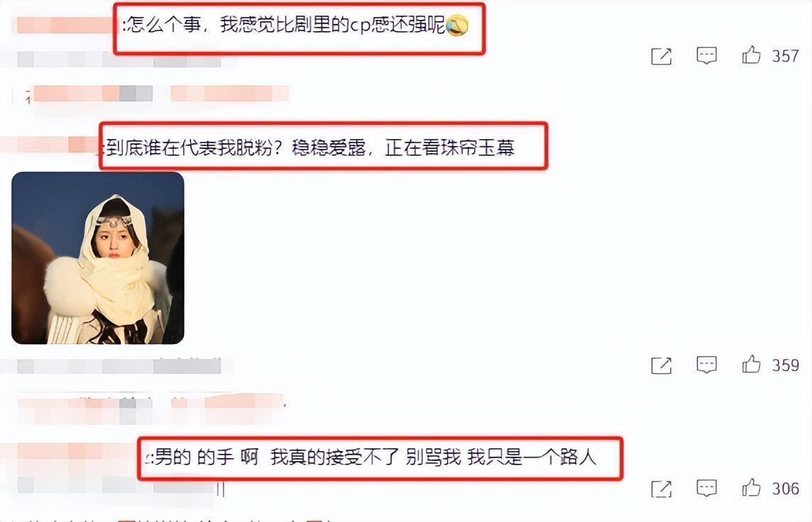Open replies on the 357-like comment
Viewport: 812px width, 522px height.
pos(706,55)
